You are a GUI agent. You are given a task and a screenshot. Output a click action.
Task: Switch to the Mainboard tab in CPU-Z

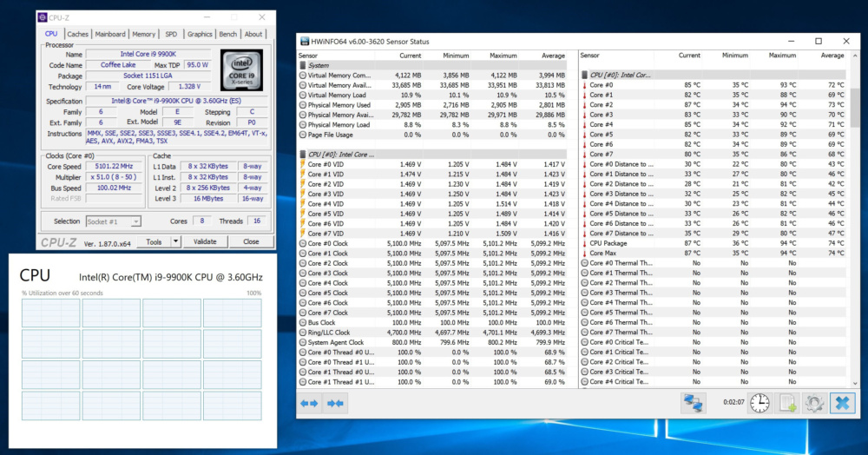[x=110, y=35]
